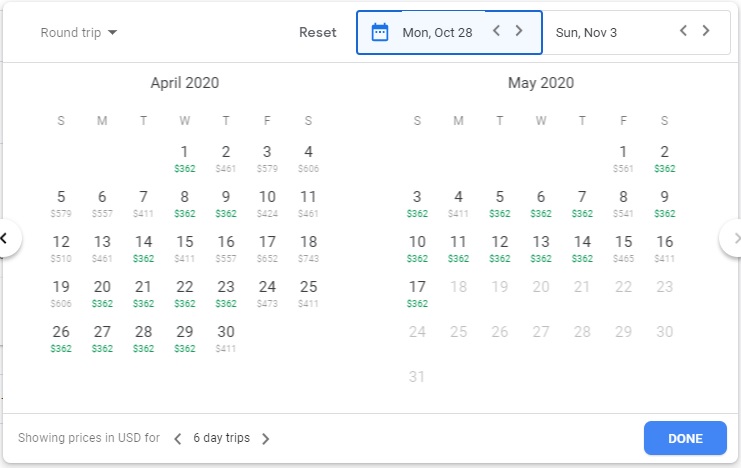Open the Round trip dropdown
This screenshot has height=468, width=741.
pos(79,32)
